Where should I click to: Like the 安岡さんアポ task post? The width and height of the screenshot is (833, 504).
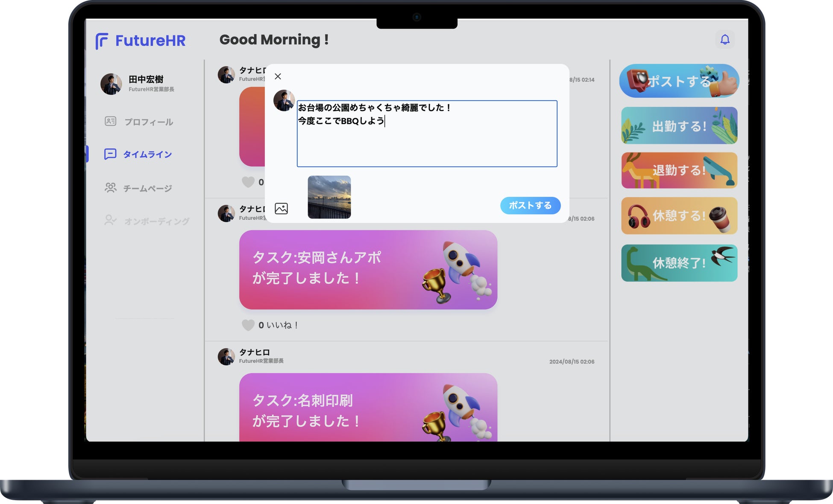[248, 325]
